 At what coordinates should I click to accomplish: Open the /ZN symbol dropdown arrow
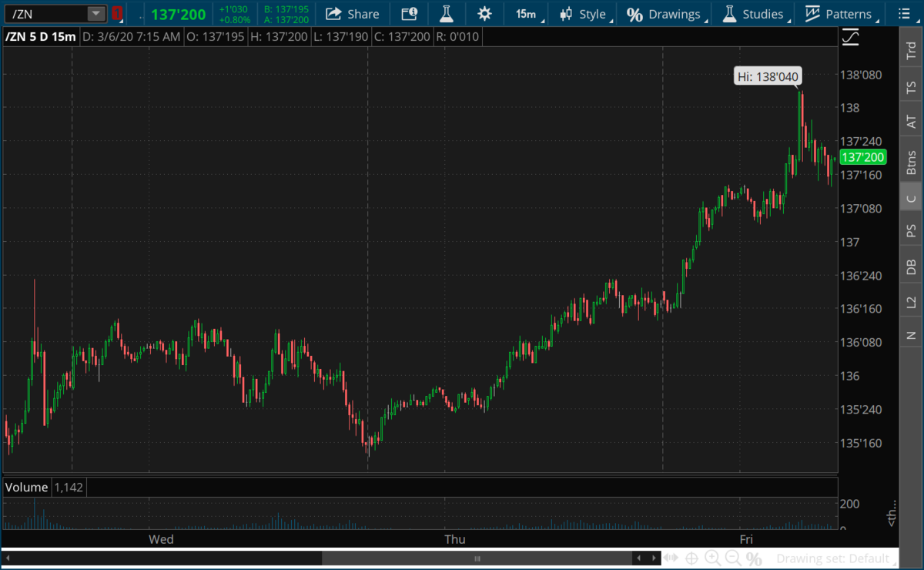click(95, 14)
